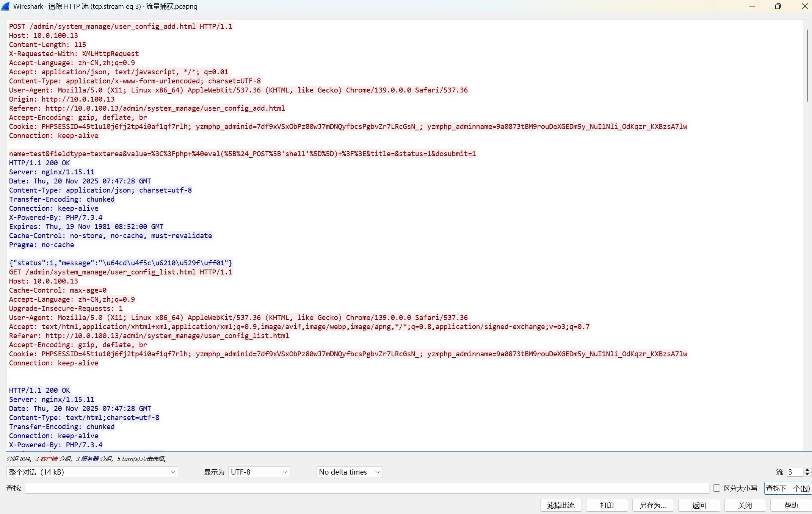Click the stream number input field

(795, 472)
